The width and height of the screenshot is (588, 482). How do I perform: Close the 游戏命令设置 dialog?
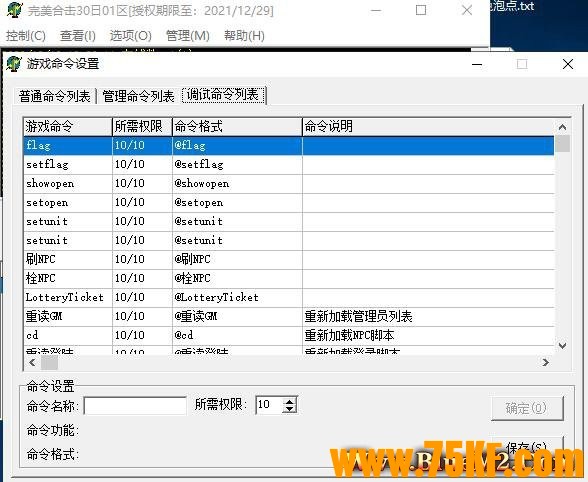[568, 64]
